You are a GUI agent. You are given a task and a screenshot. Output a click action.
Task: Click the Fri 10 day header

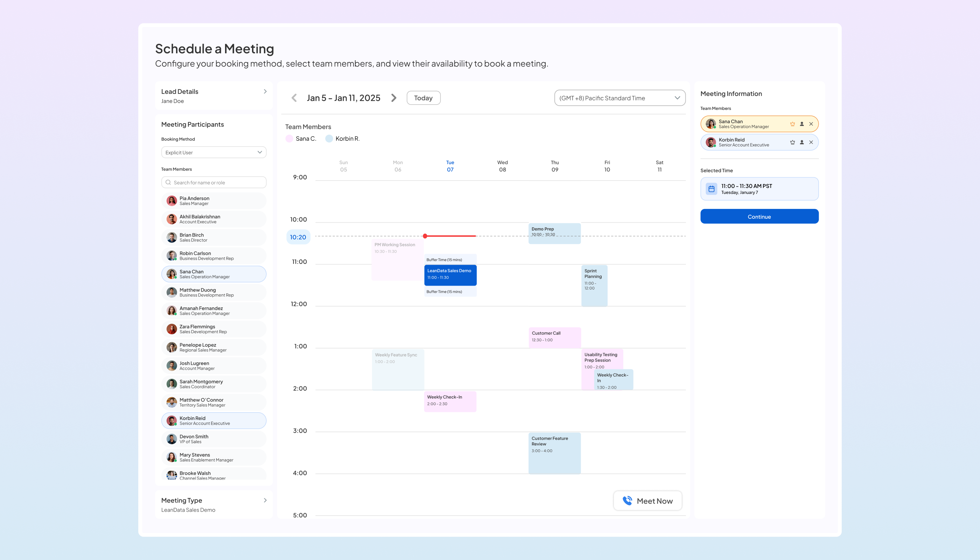[x=607, y=166]
